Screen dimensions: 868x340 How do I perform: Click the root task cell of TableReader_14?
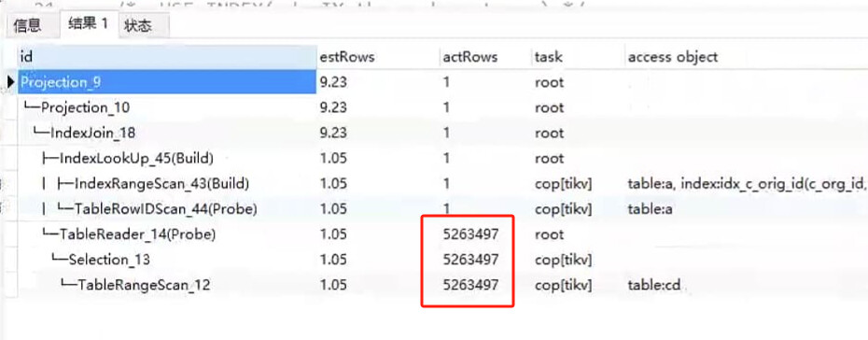[x=549, y=234]
